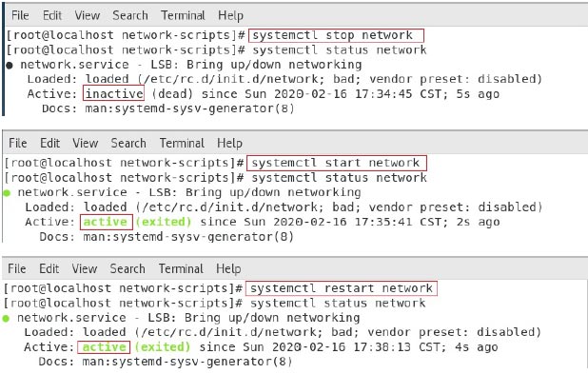Click the boxed 'systemctl start network' command
The image size is (588, 374).
(337, 163)
